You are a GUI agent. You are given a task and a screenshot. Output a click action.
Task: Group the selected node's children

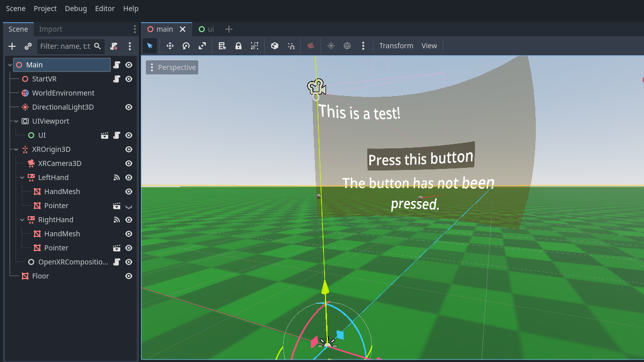(255, 46)
